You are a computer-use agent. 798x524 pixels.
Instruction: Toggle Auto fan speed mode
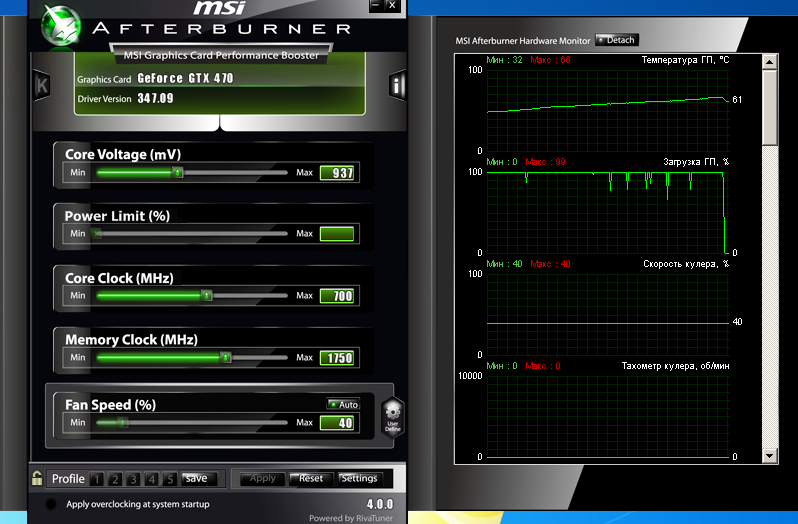[344, 404]
